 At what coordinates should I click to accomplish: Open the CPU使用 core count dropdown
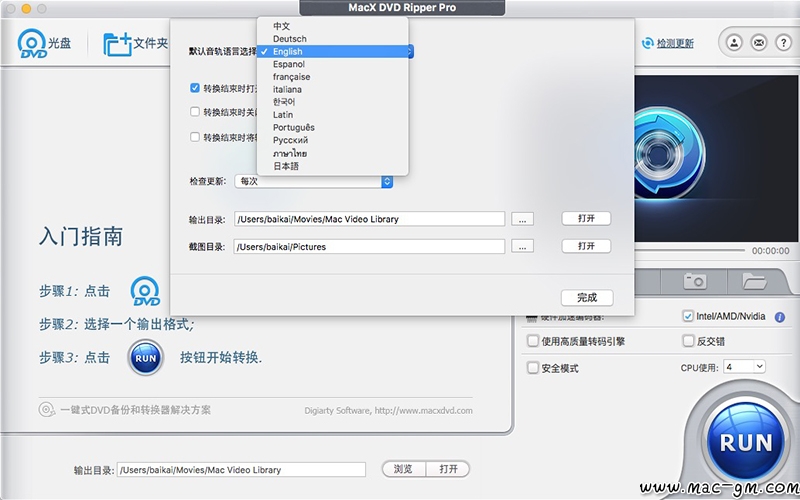click(x=744, y=366)
